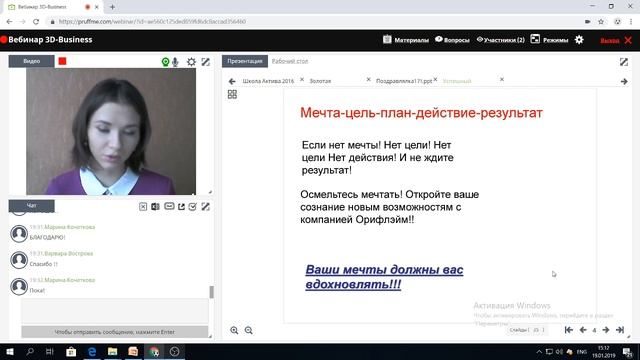Open the Школа Актива 2016 presentation tab

(268, 81)
